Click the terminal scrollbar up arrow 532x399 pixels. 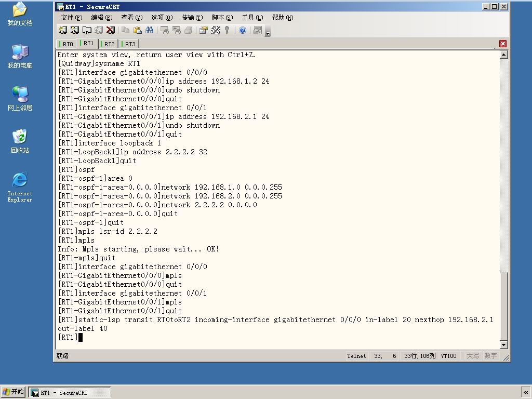[504, 55]
